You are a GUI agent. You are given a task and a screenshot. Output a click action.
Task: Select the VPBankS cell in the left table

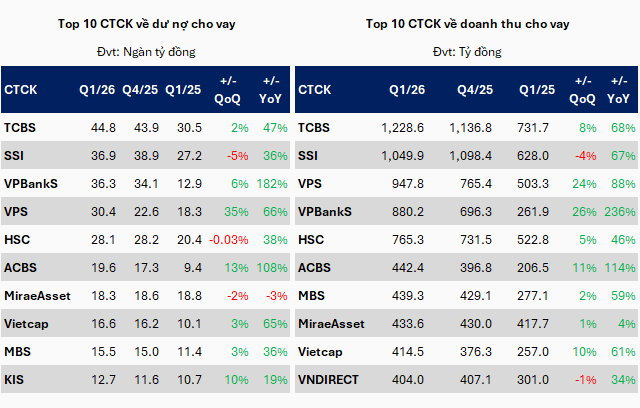tap(29, 183)
